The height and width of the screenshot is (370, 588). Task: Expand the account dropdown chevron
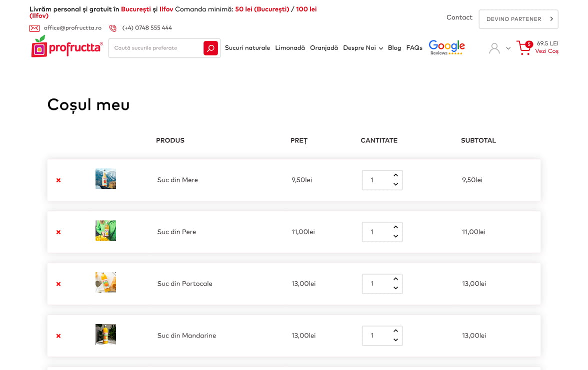(508, 48)
